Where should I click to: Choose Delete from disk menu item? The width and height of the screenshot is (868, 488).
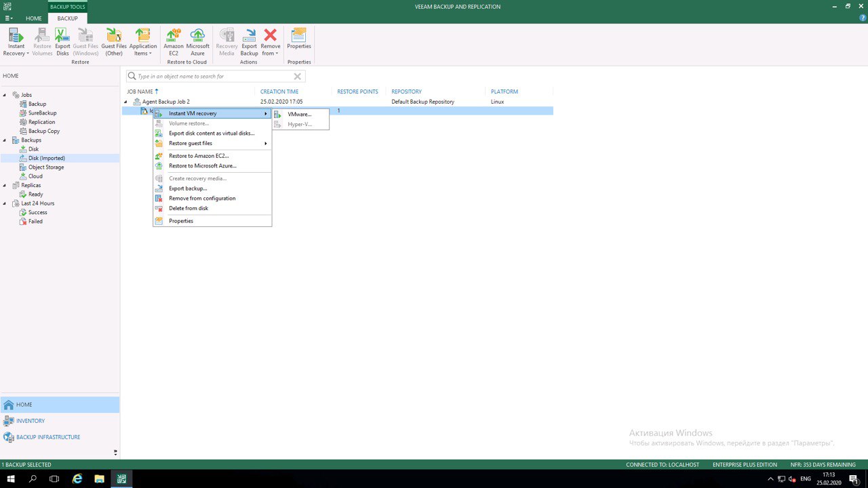[x=212, y=208]
